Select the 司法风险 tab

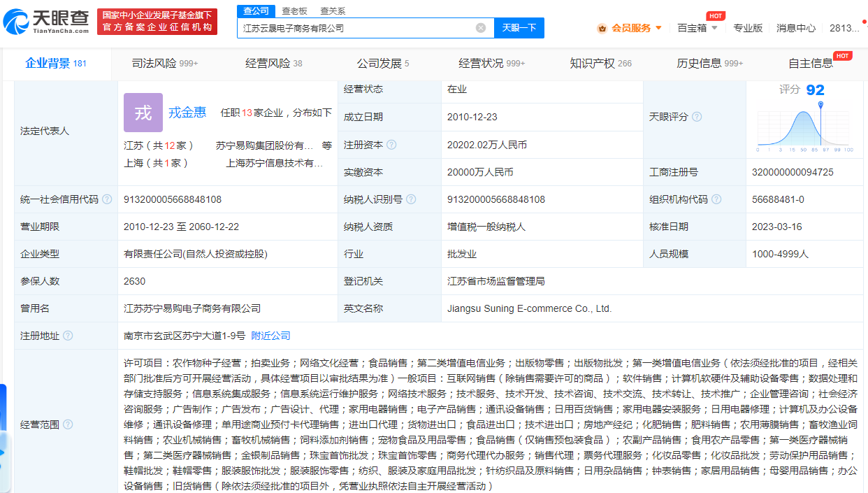point(165,64)
